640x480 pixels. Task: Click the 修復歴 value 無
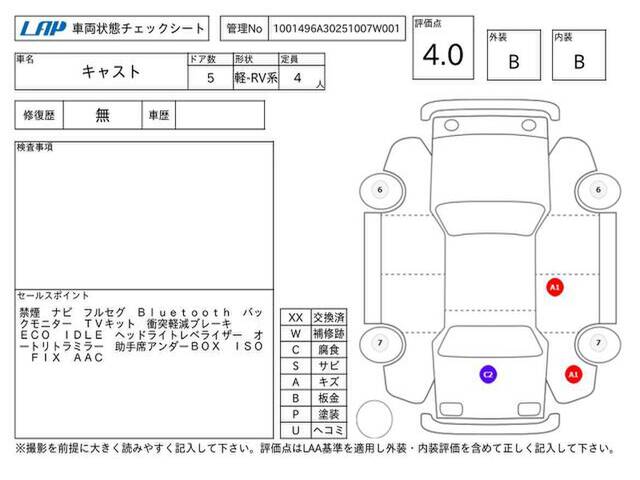tap(103, 115)
